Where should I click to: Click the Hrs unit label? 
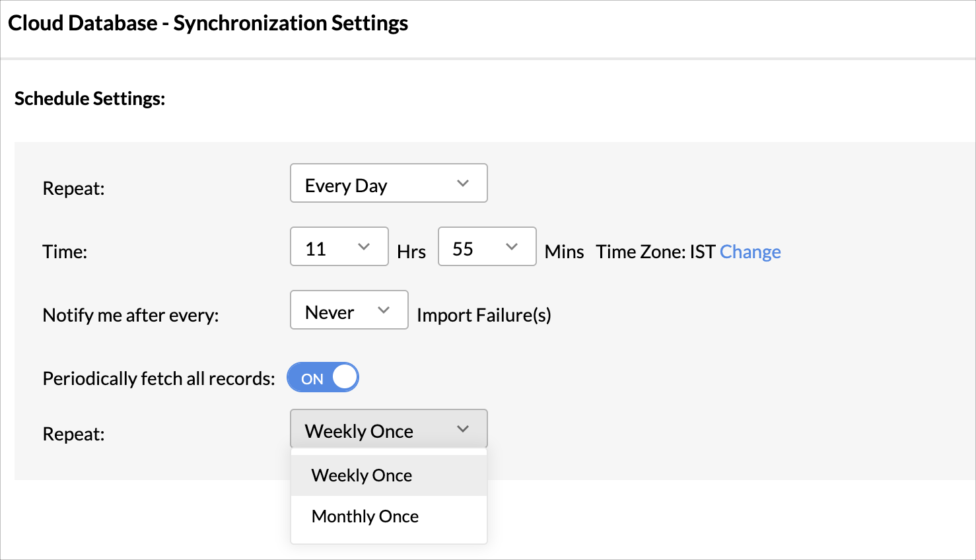411,252
